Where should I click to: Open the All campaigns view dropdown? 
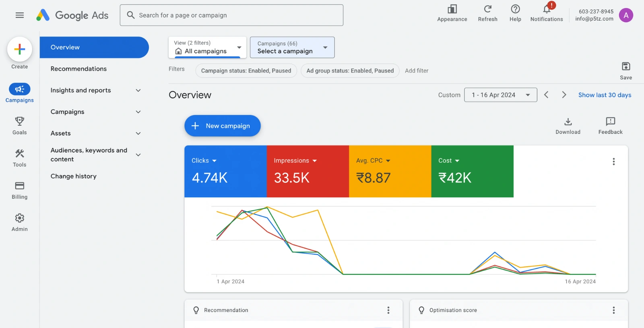click(207, 47)
